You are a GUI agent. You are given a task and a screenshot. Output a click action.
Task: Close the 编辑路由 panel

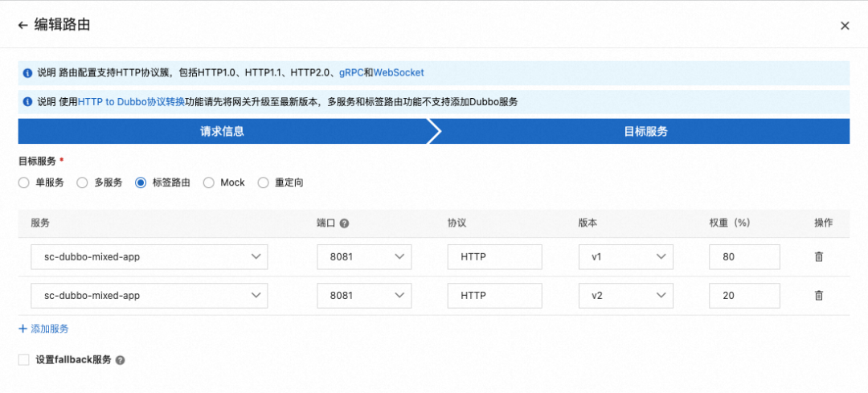point(845,26)
